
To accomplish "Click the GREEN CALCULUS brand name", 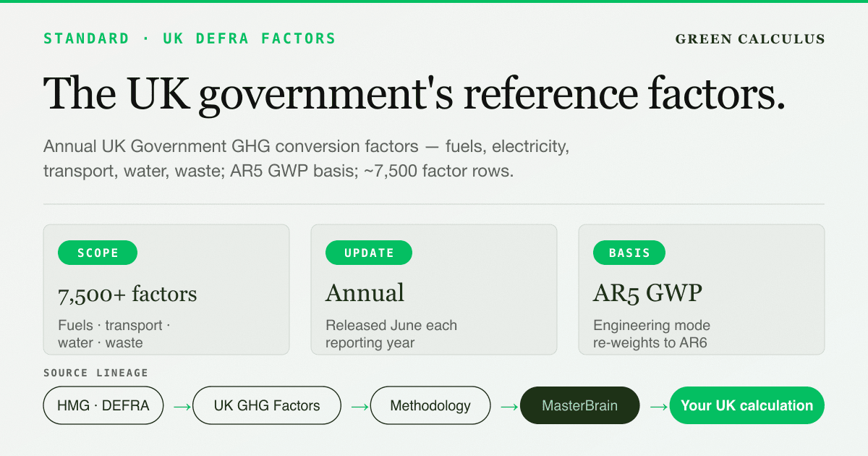I will pos(750,39).
